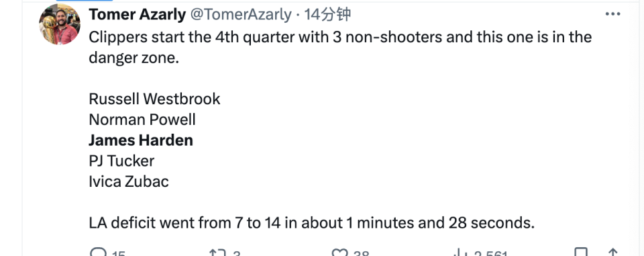Open the @TomerAzarly handle link
The image size is (644, 256).
(x=240, y=15)
